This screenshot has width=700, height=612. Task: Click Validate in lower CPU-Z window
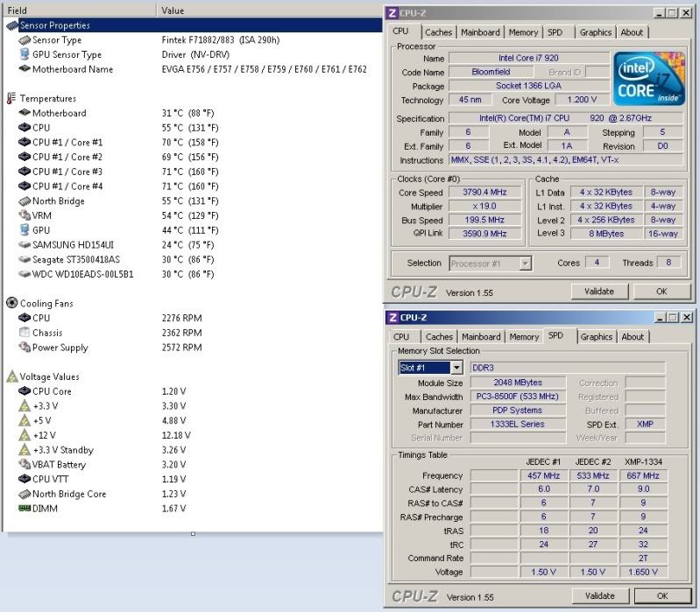click(x=600, y=596)
